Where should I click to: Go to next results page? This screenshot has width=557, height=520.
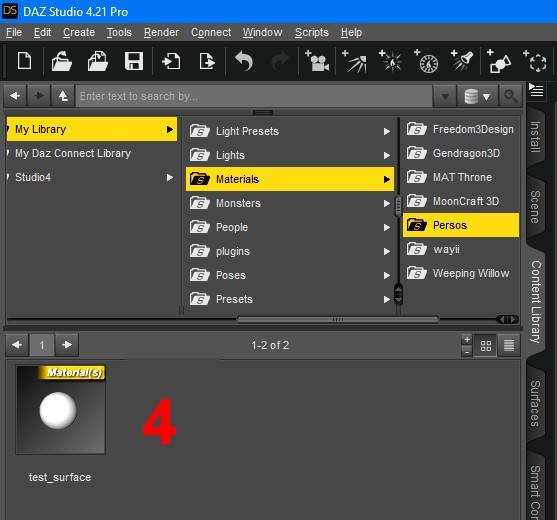point(67,345)
